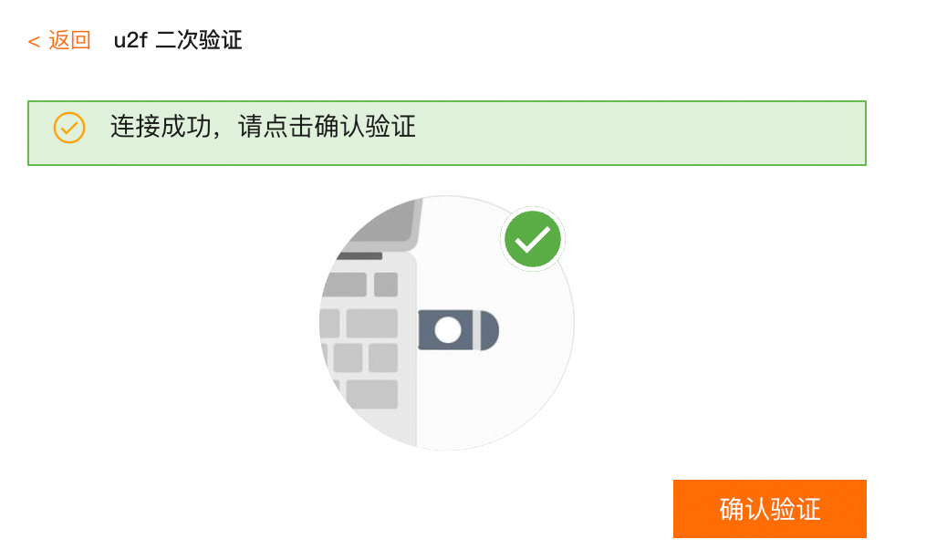Image resolution: width=947 pixels, height=560 pixels.
Task: Click the 连接成功 success message text
Action: [161, 127]
